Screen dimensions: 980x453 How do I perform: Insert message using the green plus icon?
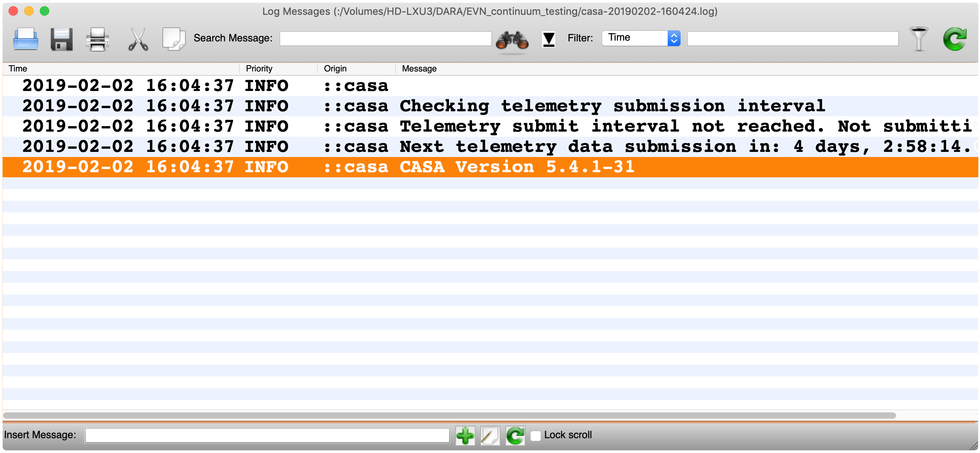465,435
